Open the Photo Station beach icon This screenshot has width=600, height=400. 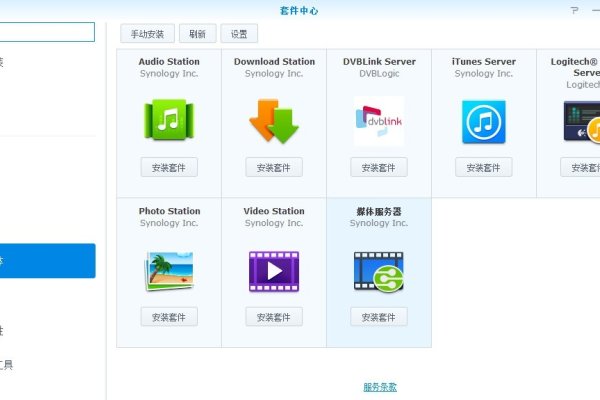point(169,271)
